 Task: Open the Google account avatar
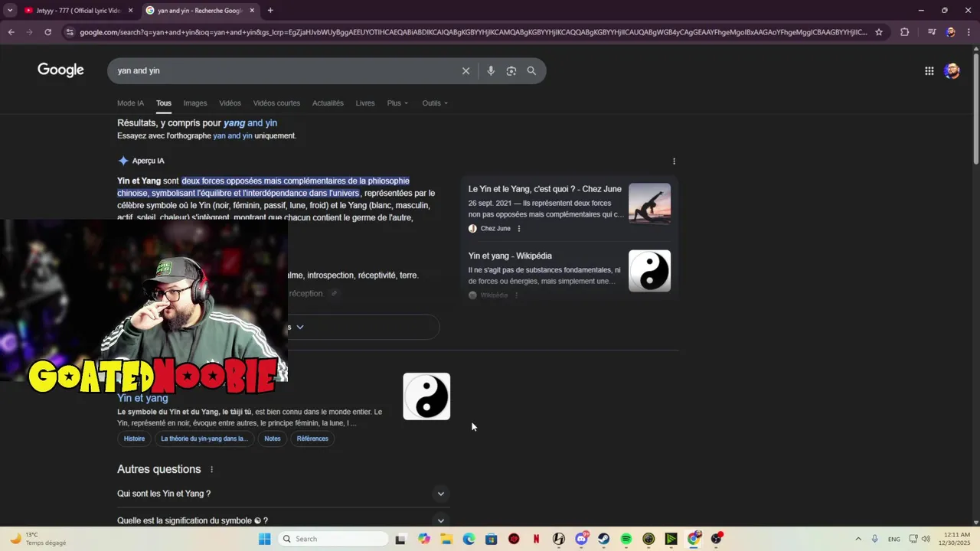click(952, 70)
